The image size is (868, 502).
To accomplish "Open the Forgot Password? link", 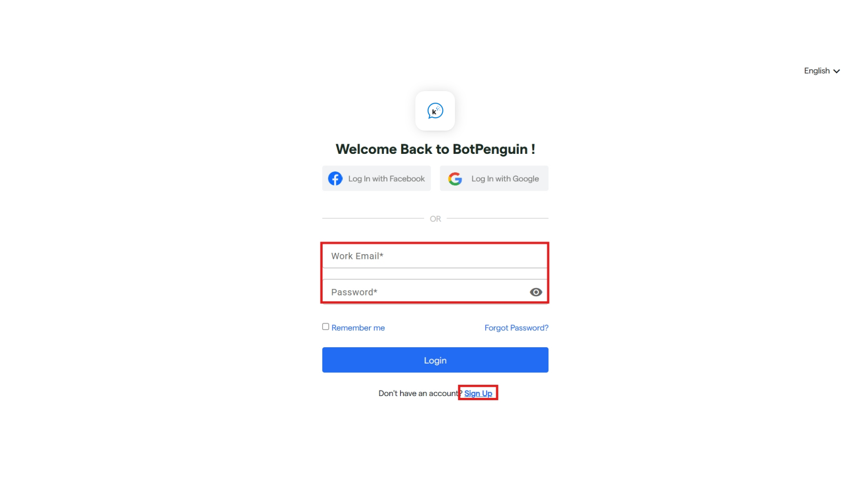I will 516,328.
